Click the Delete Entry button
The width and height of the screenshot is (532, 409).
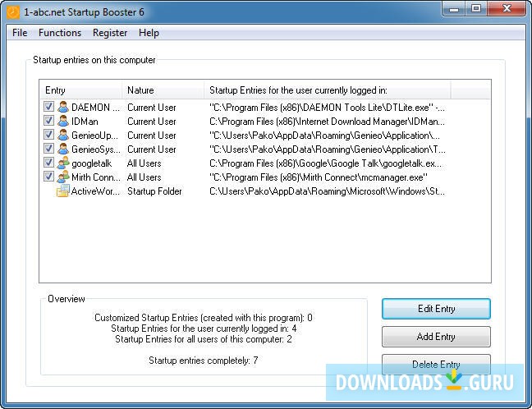[x=436, y=364]
